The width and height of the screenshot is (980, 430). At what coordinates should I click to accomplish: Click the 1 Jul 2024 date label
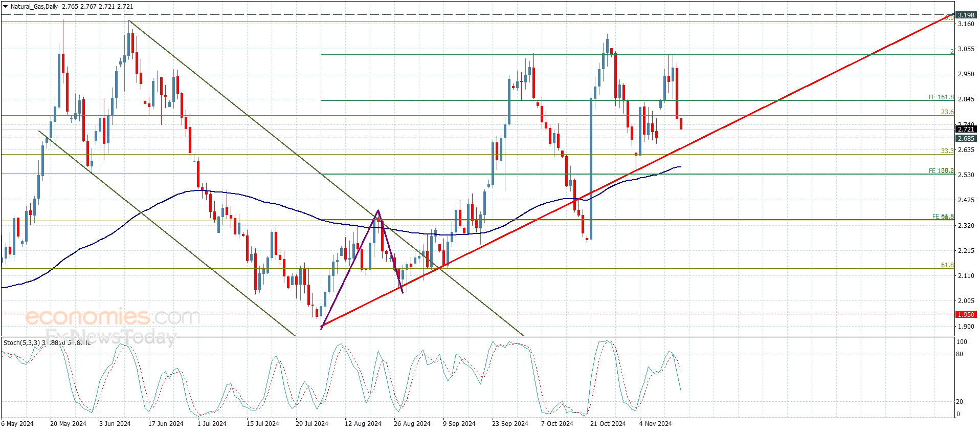212,424
